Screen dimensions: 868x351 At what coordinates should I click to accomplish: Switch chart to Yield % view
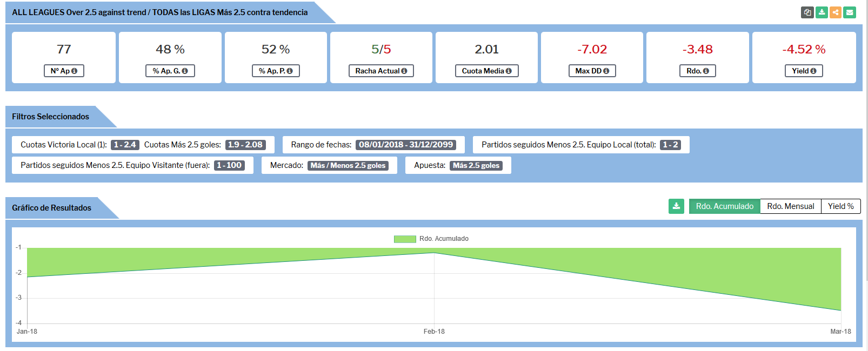pyautogui.click(x=840, y=206)
